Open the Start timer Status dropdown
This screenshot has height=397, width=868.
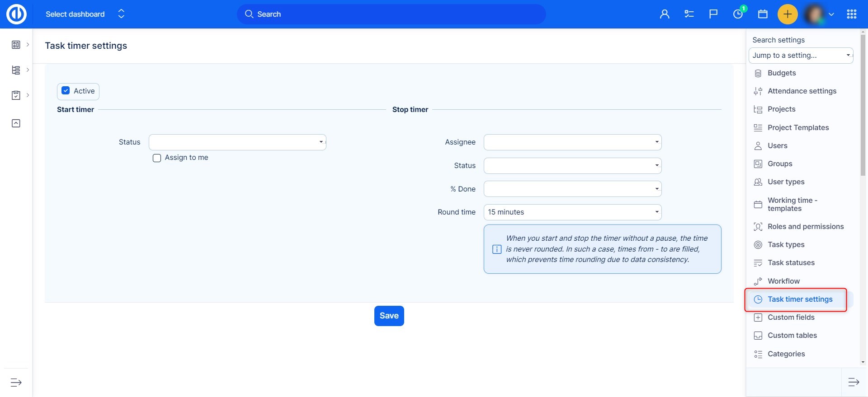237,142
